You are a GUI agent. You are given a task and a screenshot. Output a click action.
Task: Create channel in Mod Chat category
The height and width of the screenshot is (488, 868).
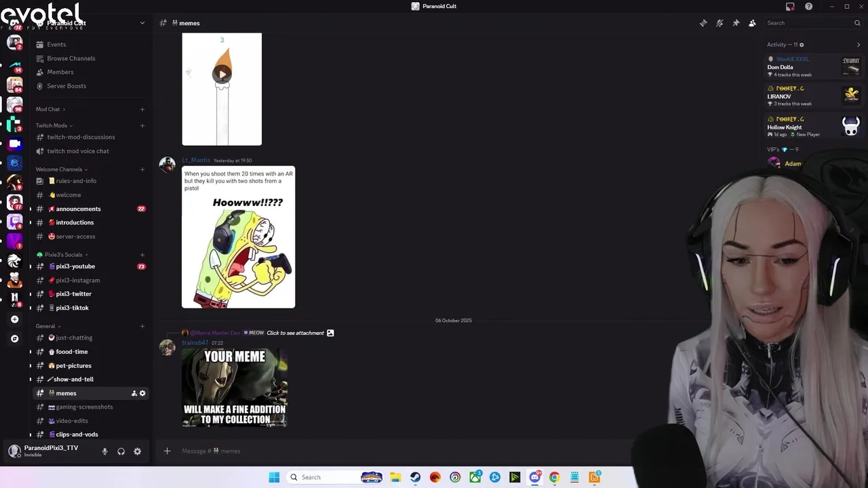142,109
